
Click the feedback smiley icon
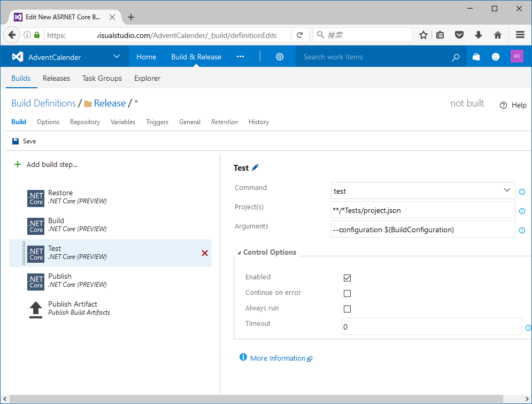(496, 57)
